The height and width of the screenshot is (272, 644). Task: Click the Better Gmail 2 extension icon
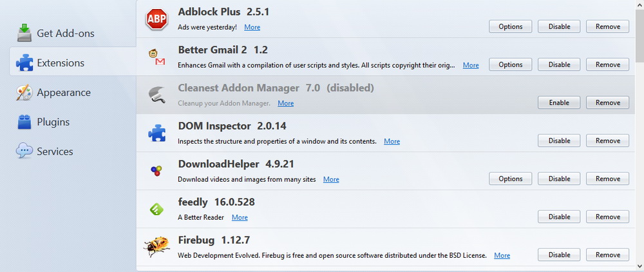(x=156, y=57)
